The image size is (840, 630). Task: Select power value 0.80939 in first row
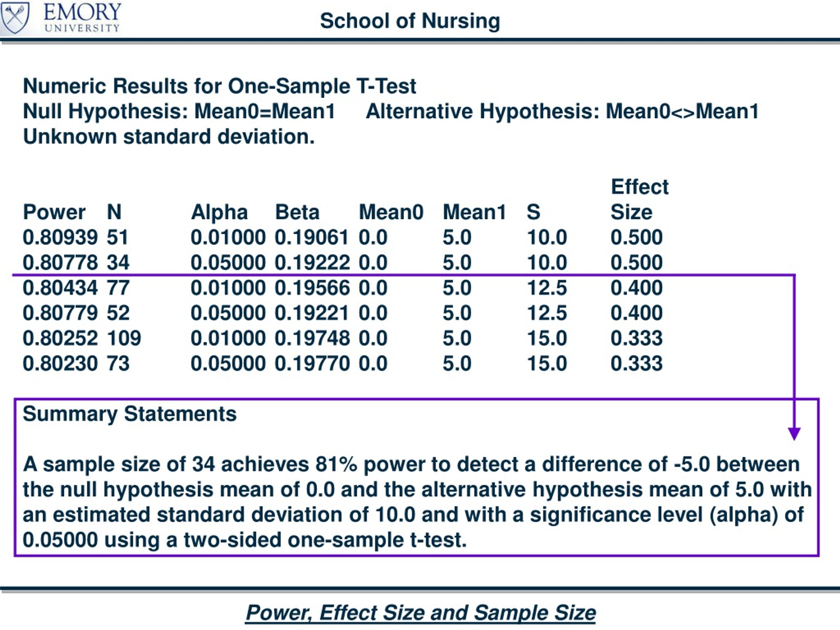[60, 237]
